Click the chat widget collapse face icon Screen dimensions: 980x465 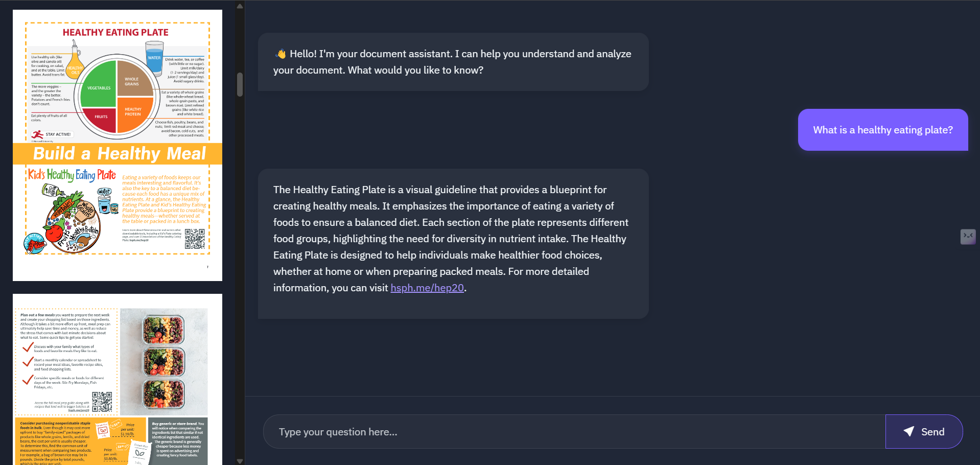[x=967, y=236]
